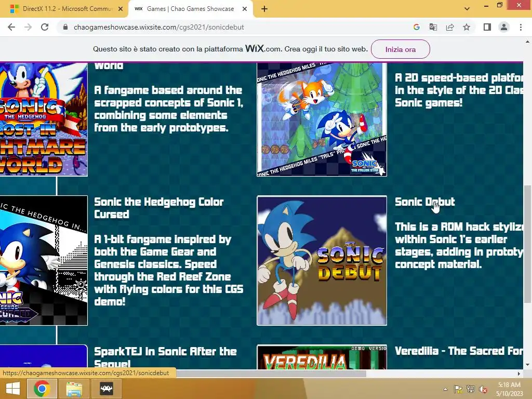This screenshot has width=532, height=399.
Task: Open Sonic the Hedgehog Color Cursed title
Action: pyautogui.click(x=158, y=208)
